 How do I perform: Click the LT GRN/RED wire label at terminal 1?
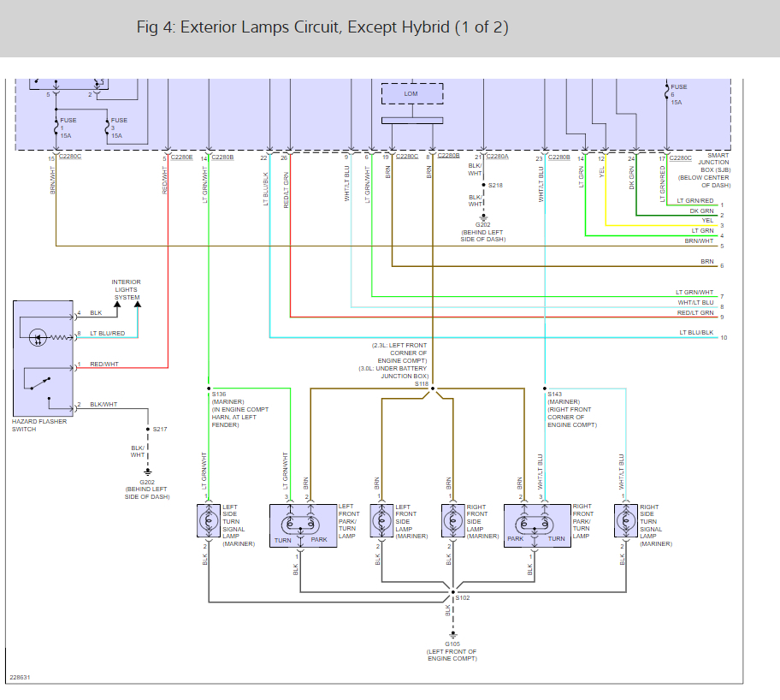(x=695, y=200)
